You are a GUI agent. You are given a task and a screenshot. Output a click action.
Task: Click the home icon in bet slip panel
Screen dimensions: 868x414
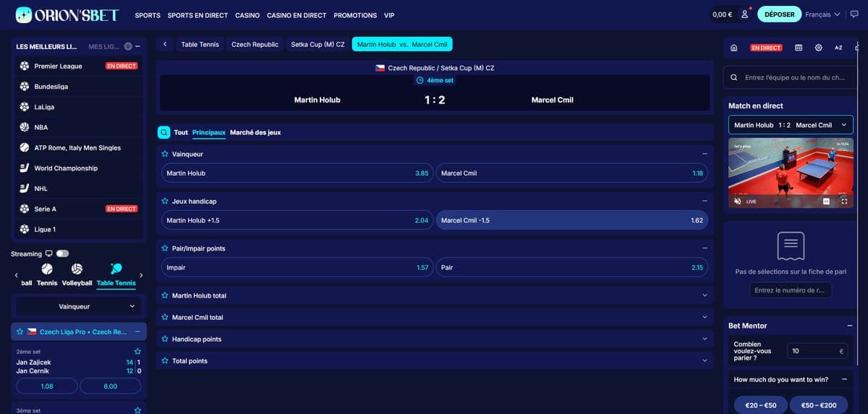coord(734,48)
